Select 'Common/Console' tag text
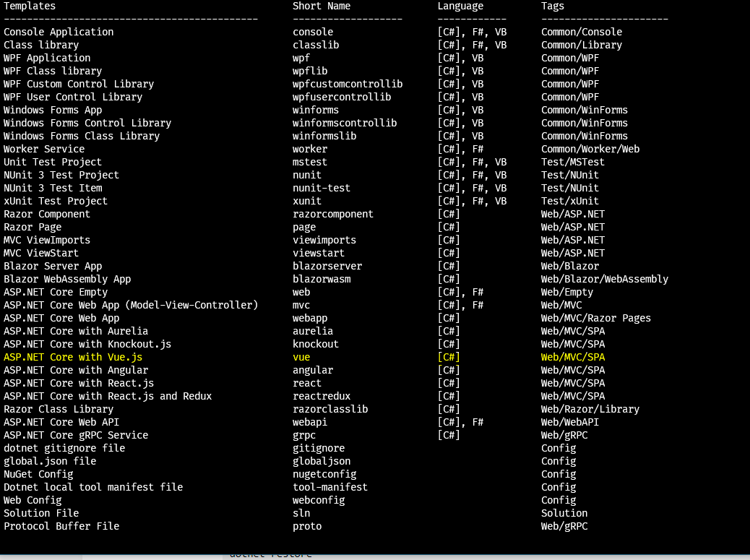The image size is (750, 560). point(582,32)
